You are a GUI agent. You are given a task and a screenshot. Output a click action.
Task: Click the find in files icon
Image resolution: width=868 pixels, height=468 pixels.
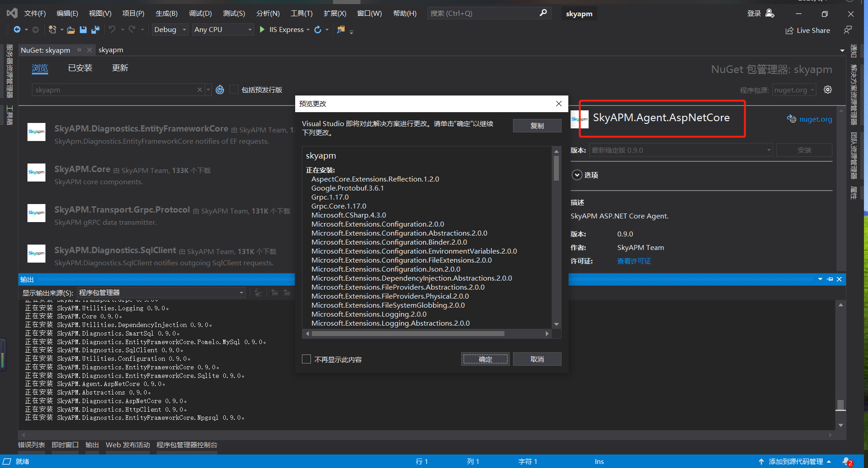(341, 30)
